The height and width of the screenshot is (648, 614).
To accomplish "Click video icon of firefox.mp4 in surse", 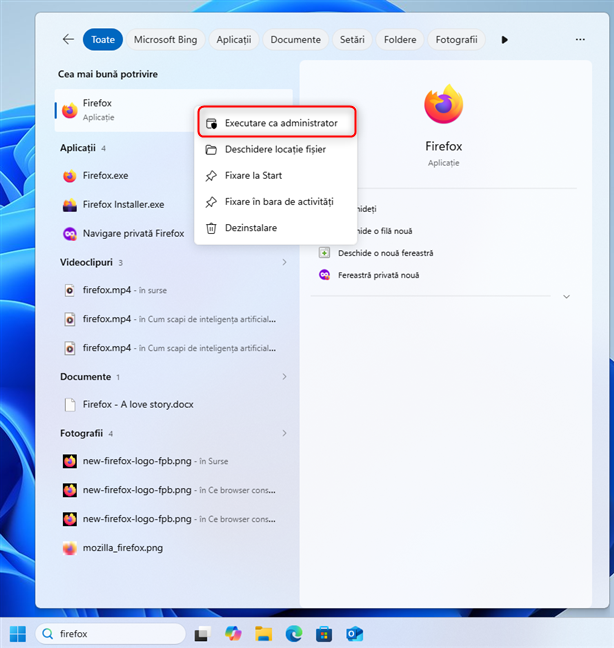I will point(70,291).
